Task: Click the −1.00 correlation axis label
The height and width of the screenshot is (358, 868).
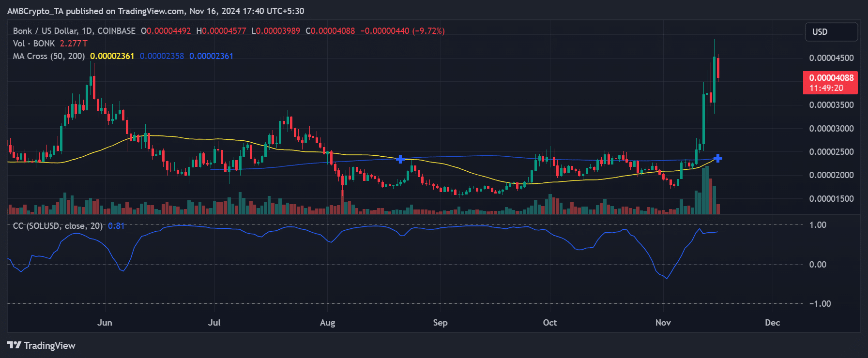Action: point(821,304)
